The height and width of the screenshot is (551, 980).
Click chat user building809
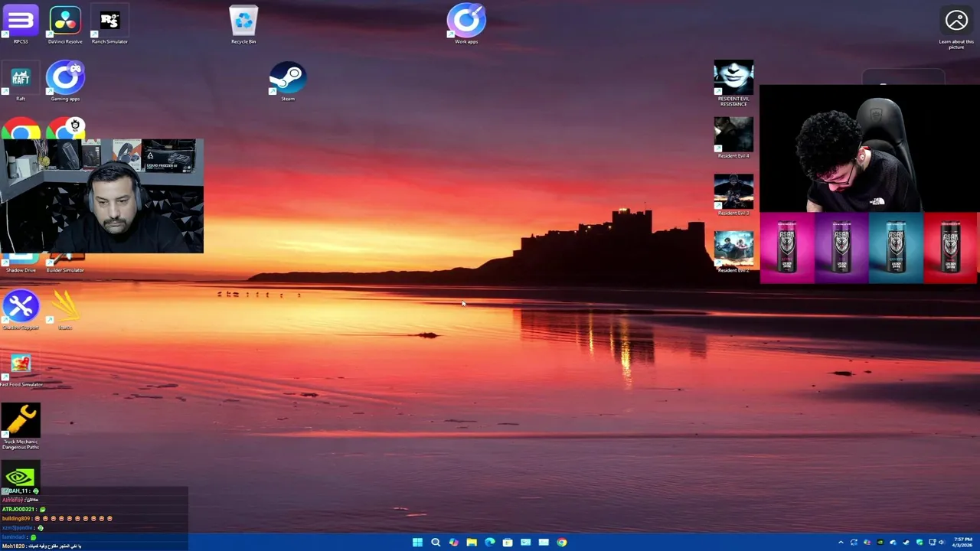pyautogui.click(x=16, y=518)
